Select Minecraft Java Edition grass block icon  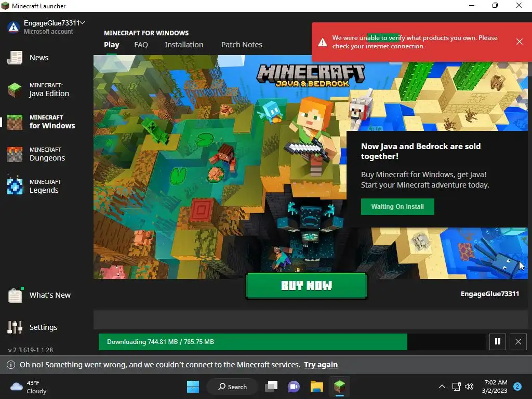(x=15, y=90)
